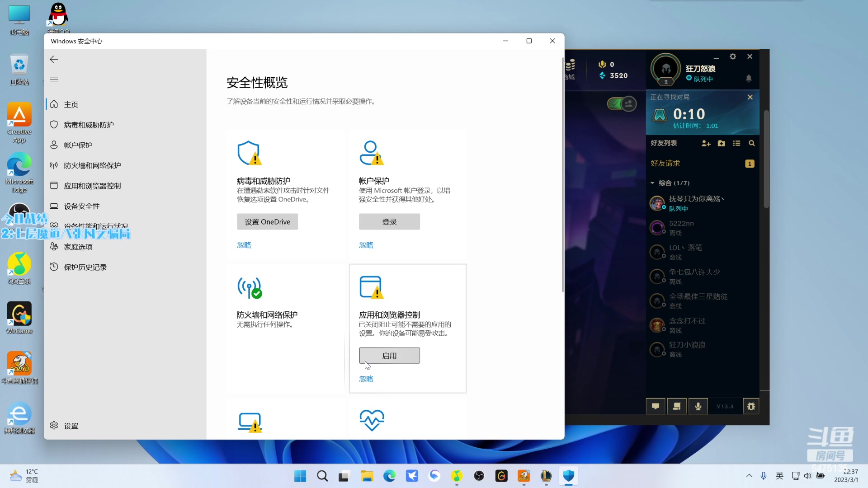The height and width of the screenshot is (488, 868).
Task: Click the add friend icon
Action: [706, 143]
